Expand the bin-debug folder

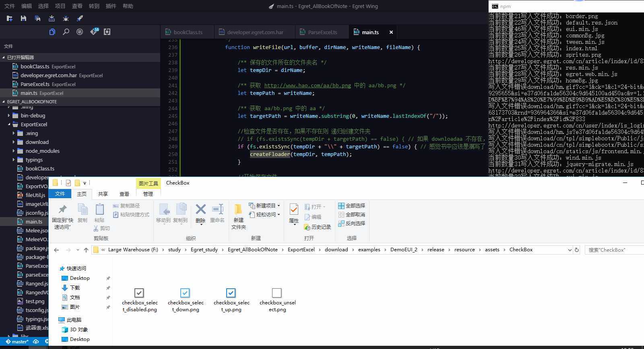click(9, 115)
